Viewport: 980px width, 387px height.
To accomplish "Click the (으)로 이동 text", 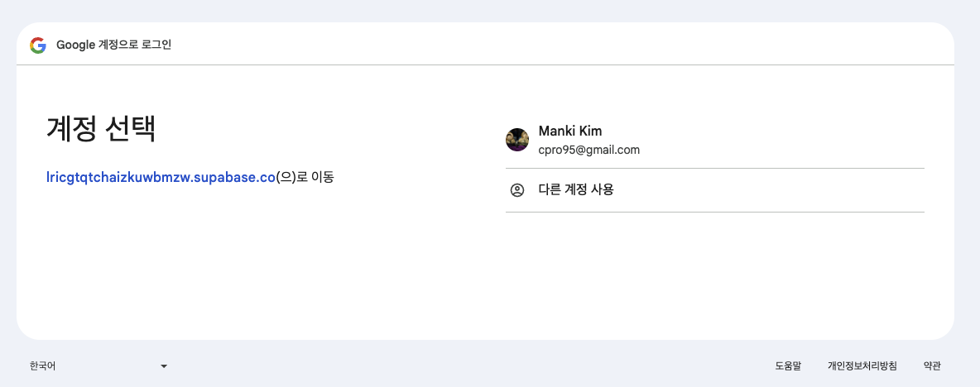I will 305,177.
